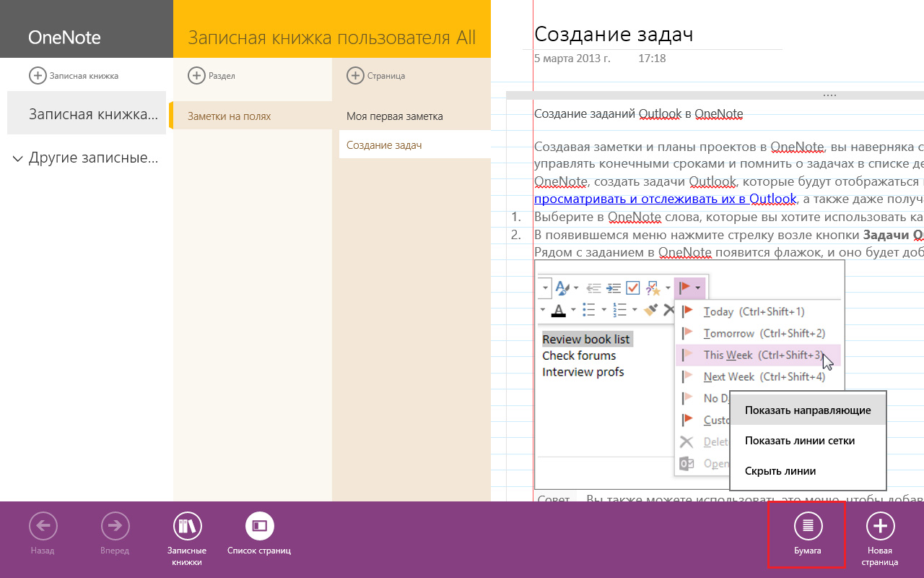Screen dimensions: 924x578
Task: Choose Показать линии сетки option
Action: pyautogui.click(x=800, y=441)
